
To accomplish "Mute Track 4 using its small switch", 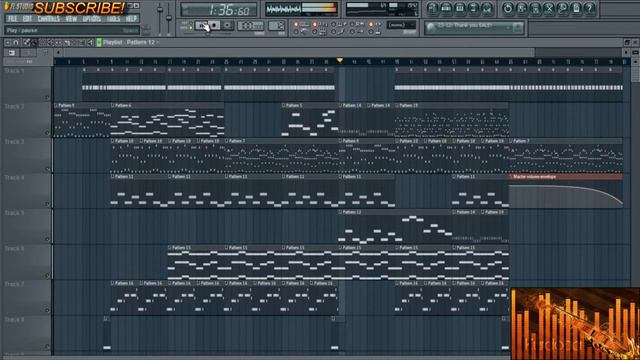I will pyautogui.click(x=47, y=204).
